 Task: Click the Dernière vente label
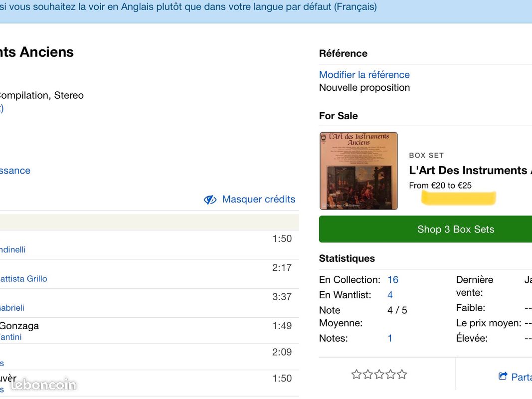point(474,286)
